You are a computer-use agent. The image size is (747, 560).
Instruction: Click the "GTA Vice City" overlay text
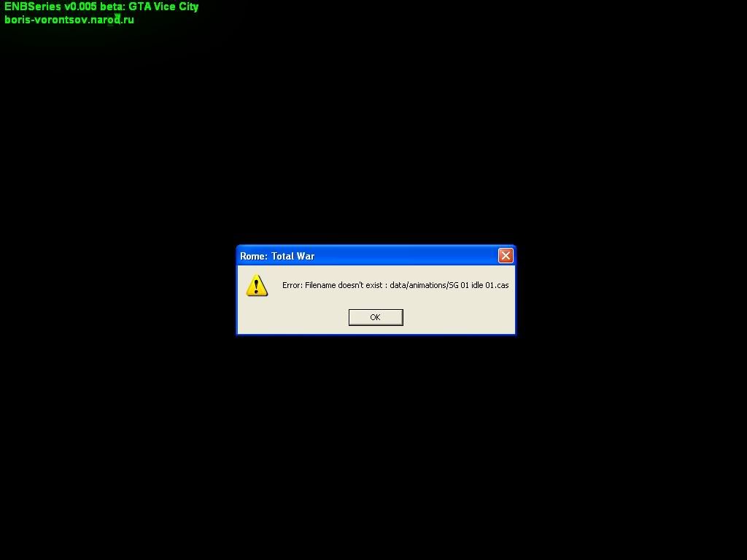click(x=163, y=7)
